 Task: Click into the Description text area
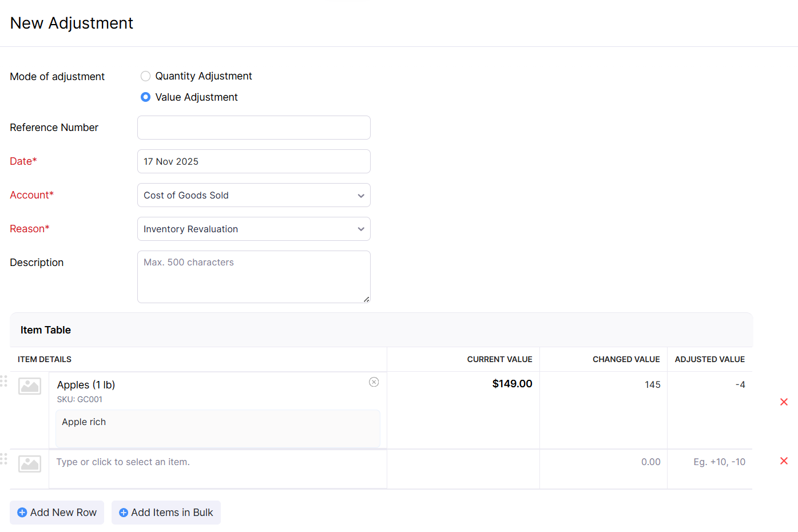[253, 277]
